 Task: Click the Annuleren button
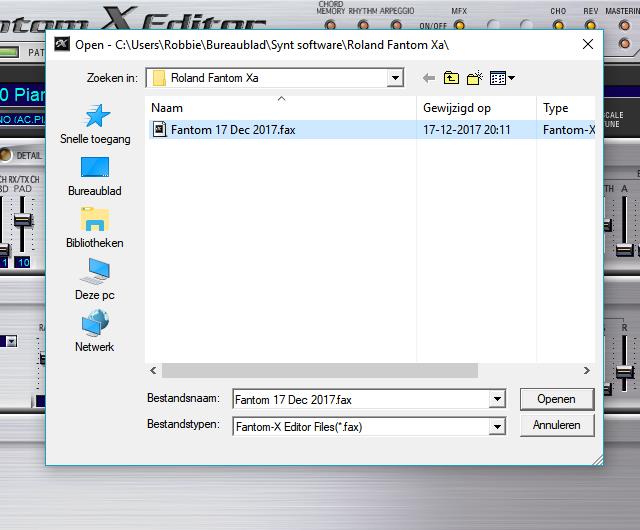[557, 425]
